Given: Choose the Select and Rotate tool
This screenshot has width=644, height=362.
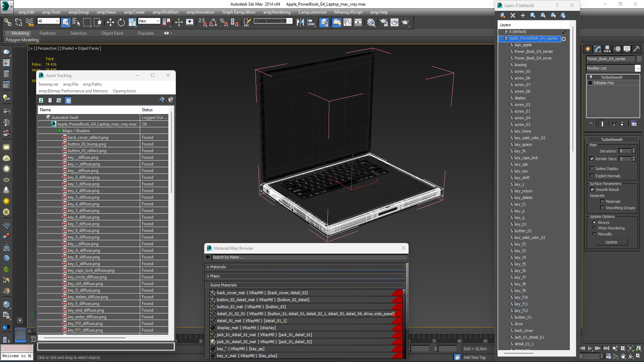Looking at the screenshot, I should tap(121, 22).
